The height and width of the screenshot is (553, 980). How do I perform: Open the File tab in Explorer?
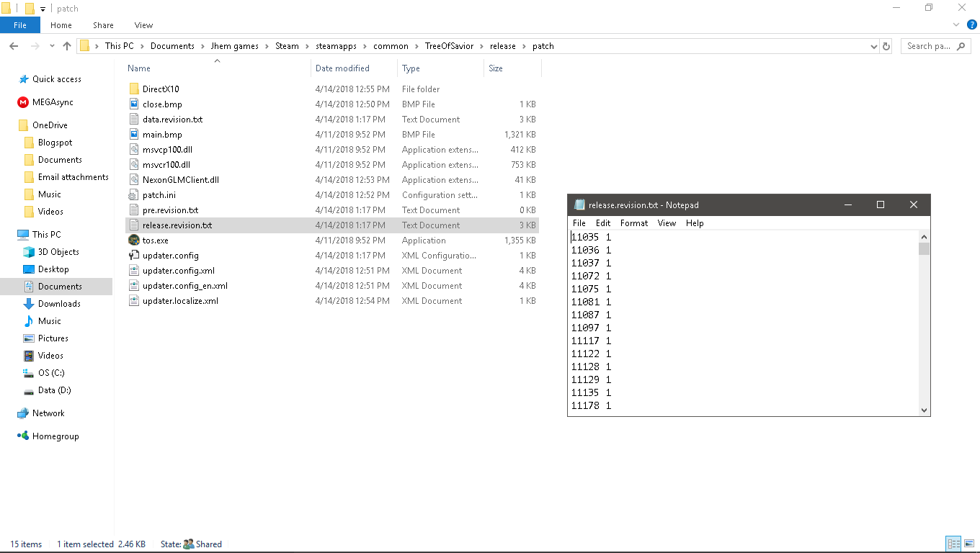[20, 25]
